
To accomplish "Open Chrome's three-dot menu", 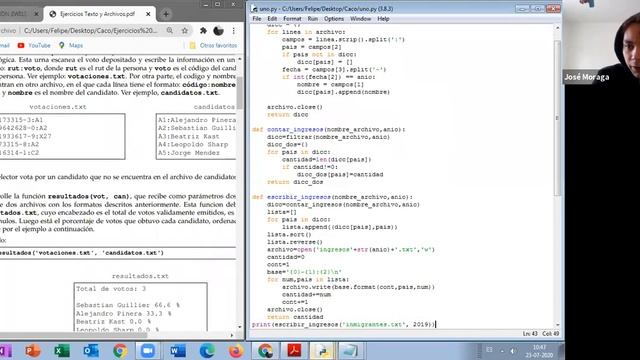I will click(233, 31).
